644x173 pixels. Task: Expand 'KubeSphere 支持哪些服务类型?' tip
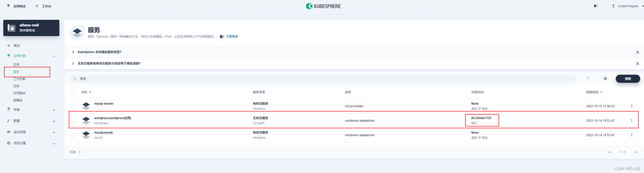click(73, 52)
